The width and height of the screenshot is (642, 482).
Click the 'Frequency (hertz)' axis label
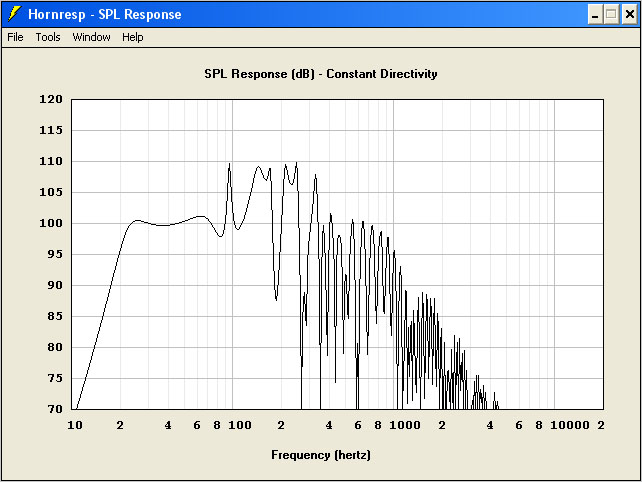click(321, 455)
